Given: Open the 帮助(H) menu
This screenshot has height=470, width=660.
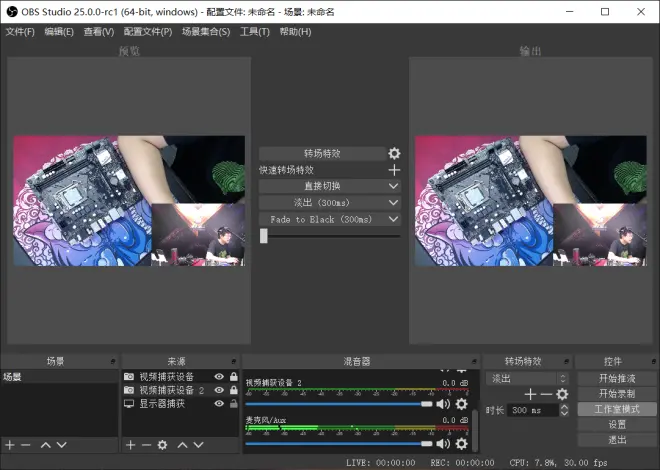Looking at the screenshot, I should (x=295, y=32).
